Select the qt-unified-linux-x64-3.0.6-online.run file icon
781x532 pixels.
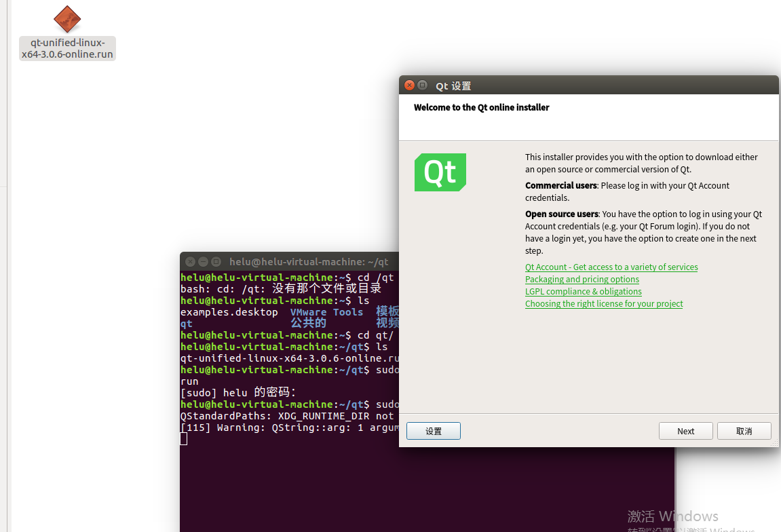pyautogui.click(x=67, y=19)
